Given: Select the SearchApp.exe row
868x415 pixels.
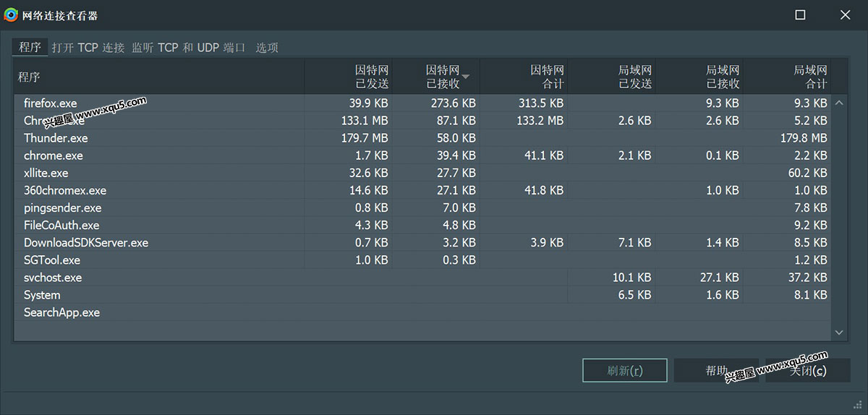Looking at the screenshot, I should [422, 312].
